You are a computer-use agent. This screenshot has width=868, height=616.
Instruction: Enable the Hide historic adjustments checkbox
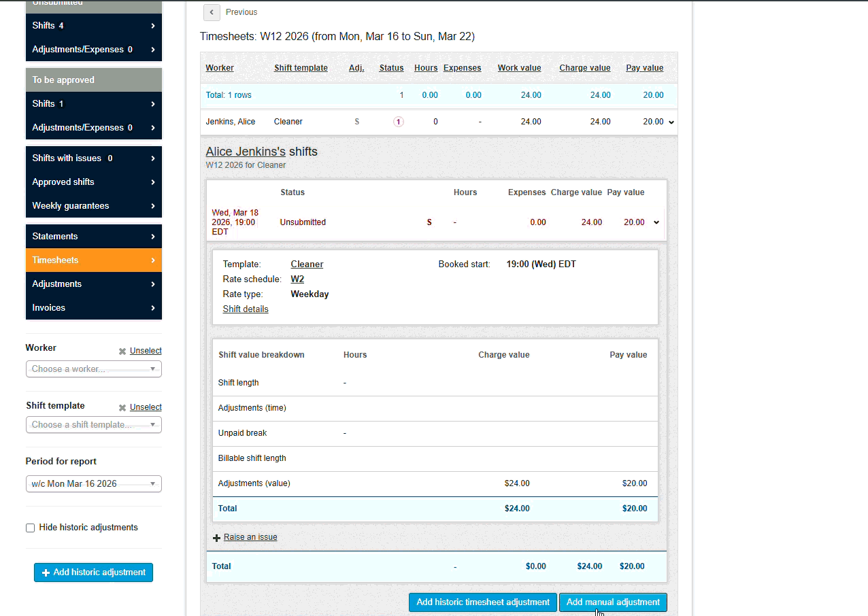[x=30, y=528]
